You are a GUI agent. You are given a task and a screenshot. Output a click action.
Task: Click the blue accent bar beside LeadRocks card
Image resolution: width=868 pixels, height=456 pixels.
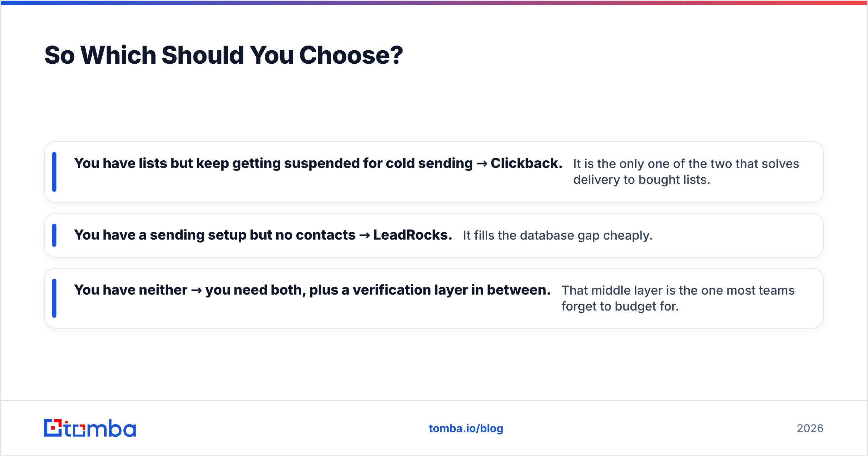(x=54, y=235)
